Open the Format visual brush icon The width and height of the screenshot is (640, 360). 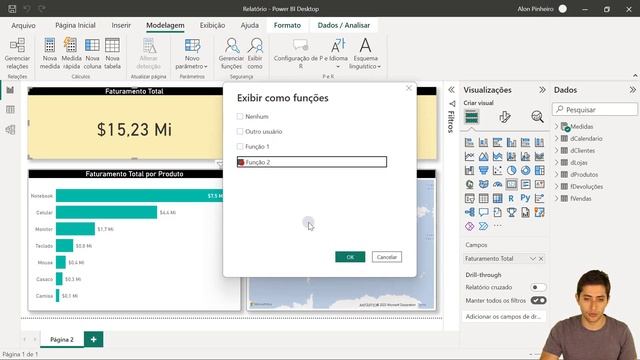pos(504,117)
